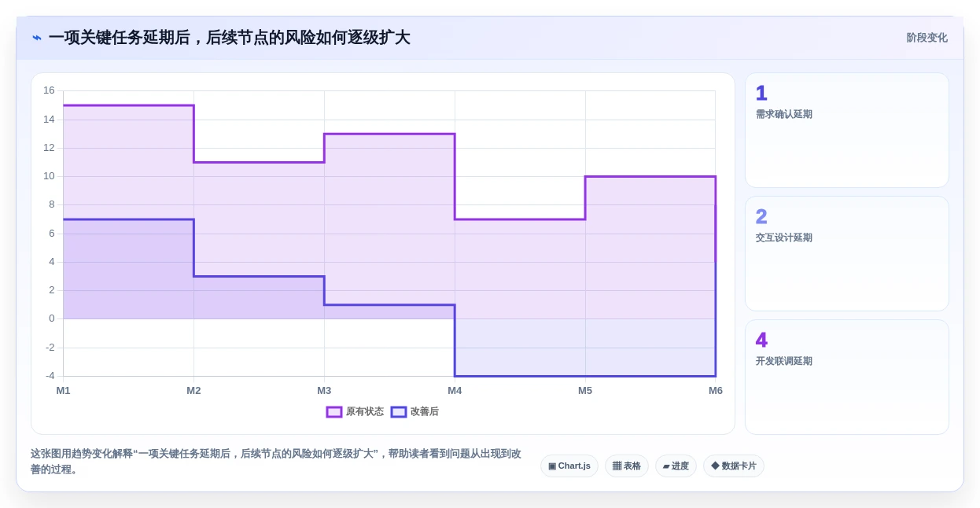This screenshot has width=980, height=508.
Task: Click the number 2 on the second card
Action: [x=761, y=217]
